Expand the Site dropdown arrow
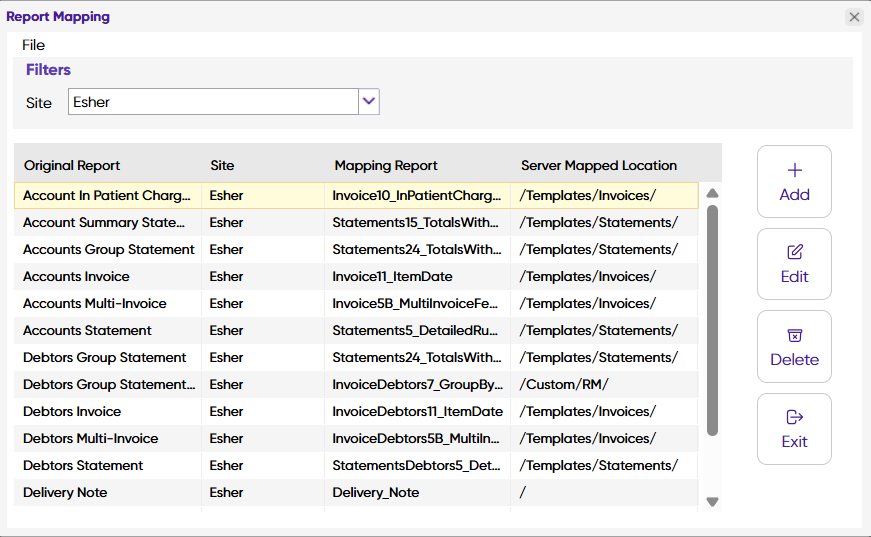 [x=369, y=101]
